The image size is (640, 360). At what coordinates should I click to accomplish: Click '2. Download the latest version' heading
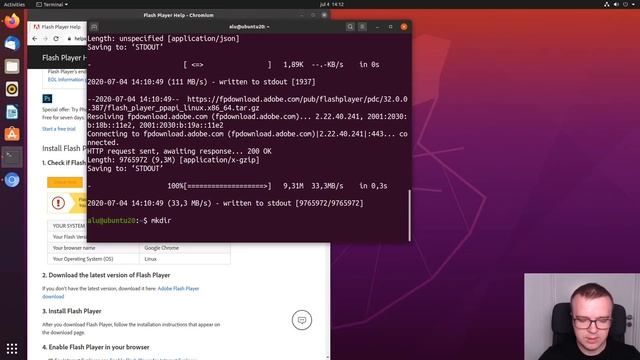[x=106, y=275]
